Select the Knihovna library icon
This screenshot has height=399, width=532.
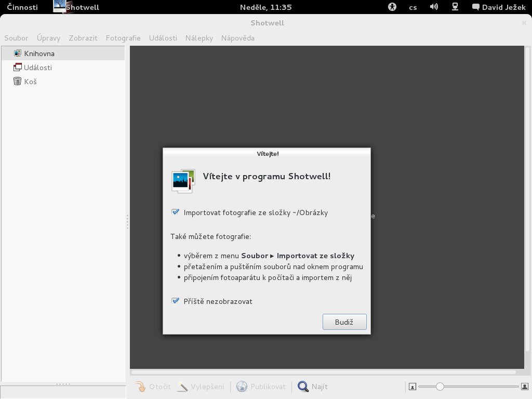(x=17, y=54)
